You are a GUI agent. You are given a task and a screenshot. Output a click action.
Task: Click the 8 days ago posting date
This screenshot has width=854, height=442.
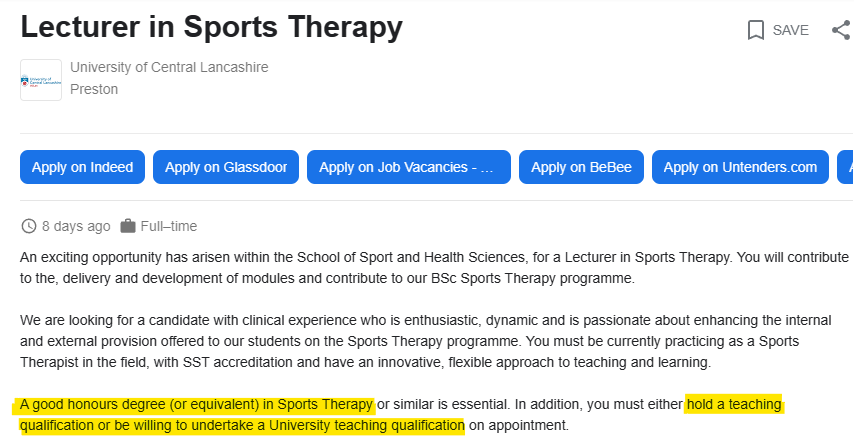(76, 226)
